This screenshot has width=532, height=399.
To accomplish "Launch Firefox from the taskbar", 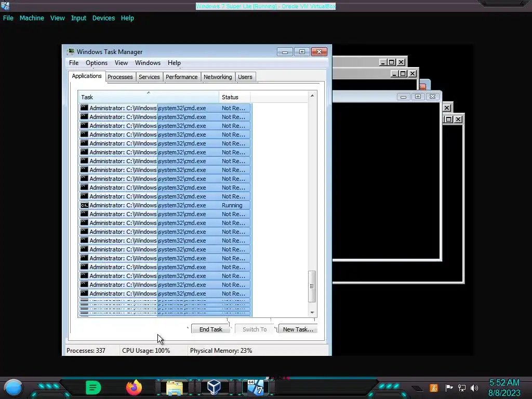I will pos(134,388).
